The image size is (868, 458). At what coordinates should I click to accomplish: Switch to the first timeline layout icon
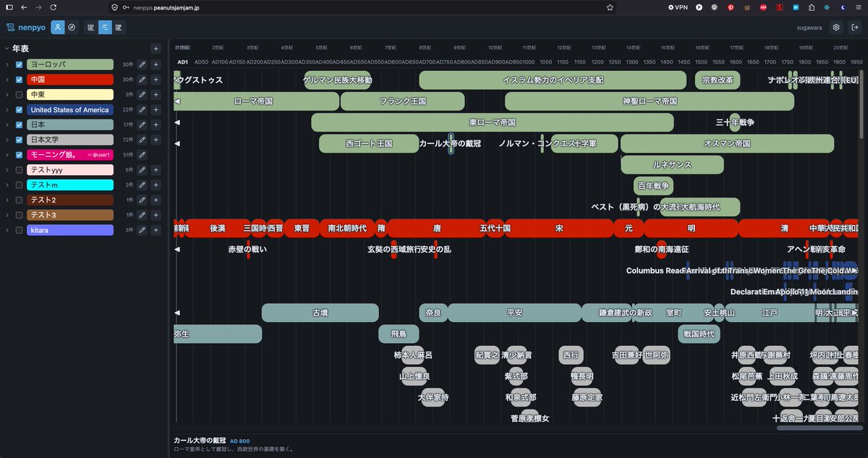91,27
